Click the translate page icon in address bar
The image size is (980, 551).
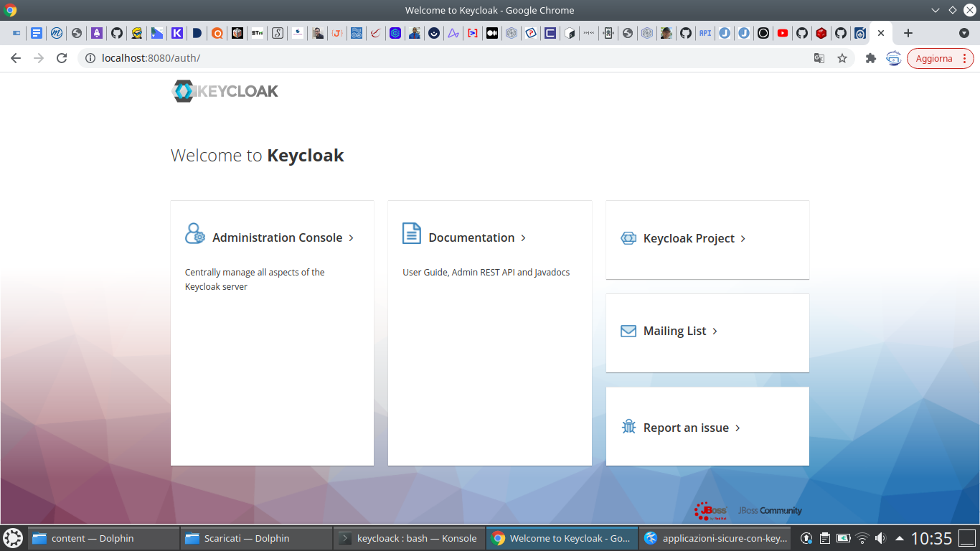[x=819, y=58]
